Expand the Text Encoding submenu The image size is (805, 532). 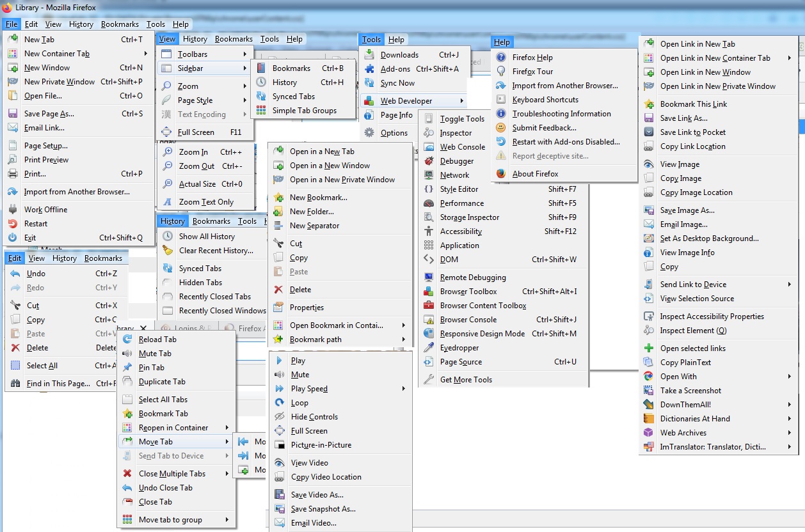(x=205, y=114)
